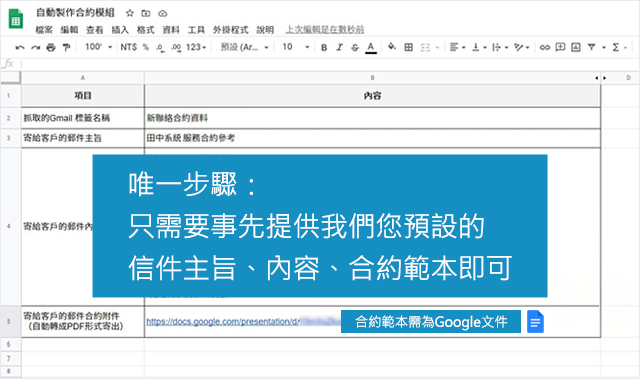The width and height of the screenshot is (640, 379).
Task: Open the 查看 menu
Action: point(94,30)
